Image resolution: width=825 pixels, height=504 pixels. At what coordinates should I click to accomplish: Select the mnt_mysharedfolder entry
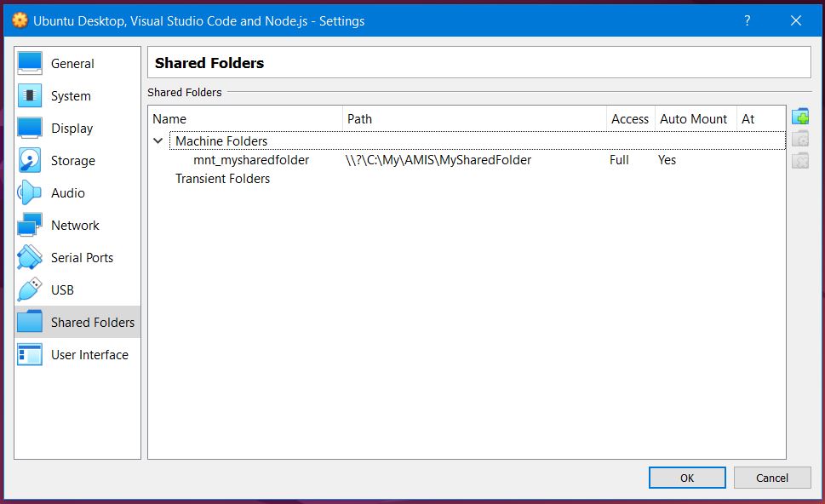pos(251,160)
